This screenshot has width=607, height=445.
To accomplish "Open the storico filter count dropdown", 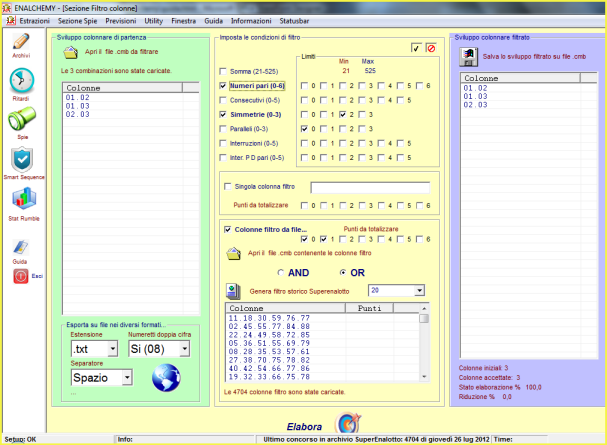I will tap(419, 290).
